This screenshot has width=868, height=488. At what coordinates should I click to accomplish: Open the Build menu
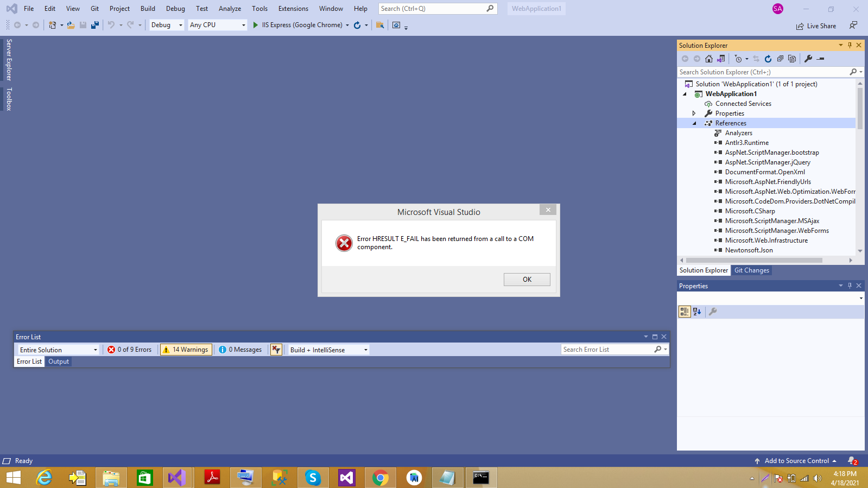coord(148,9)
